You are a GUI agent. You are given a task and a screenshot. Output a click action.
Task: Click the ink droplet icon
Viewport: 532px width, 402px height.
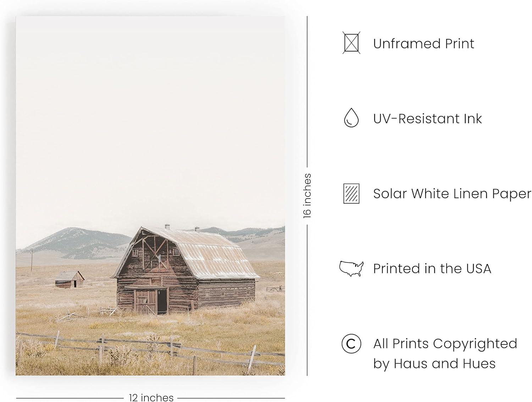[351, 118]
